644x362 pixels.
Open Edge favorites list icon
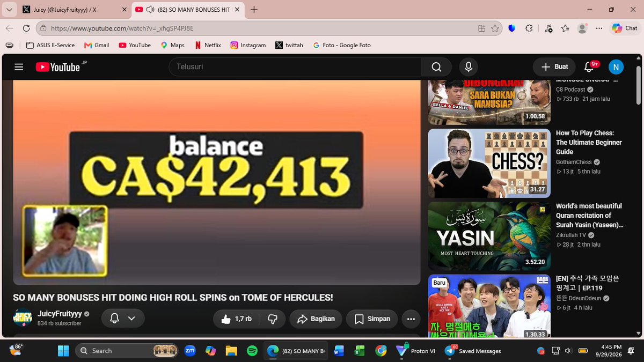[565, 28]
